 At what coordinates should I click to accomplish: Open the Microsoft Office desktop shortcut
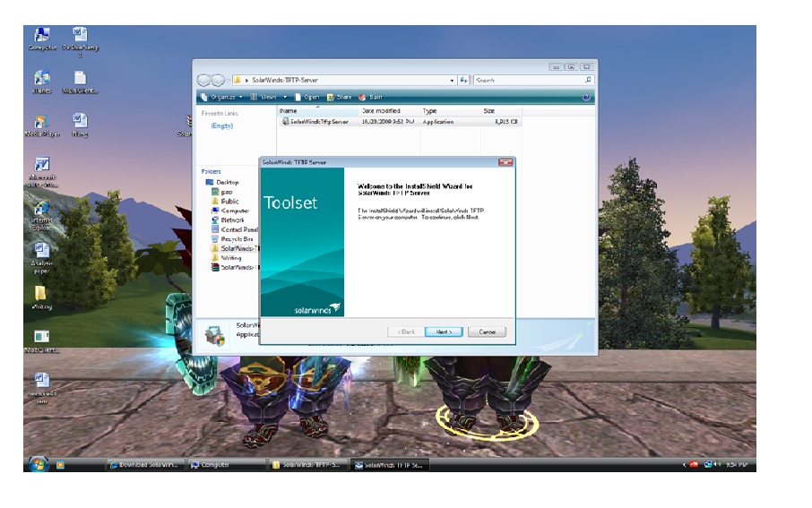point(42,172)
